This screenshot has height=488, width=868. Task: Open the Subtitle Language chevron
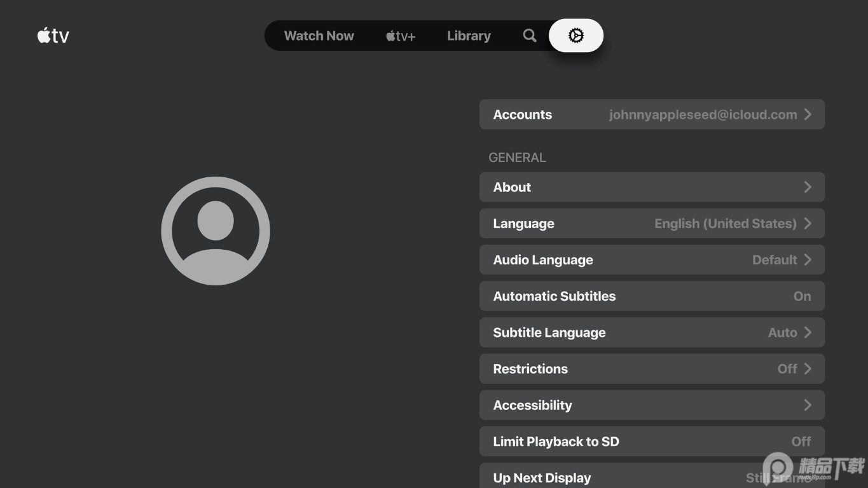point(808,332)
